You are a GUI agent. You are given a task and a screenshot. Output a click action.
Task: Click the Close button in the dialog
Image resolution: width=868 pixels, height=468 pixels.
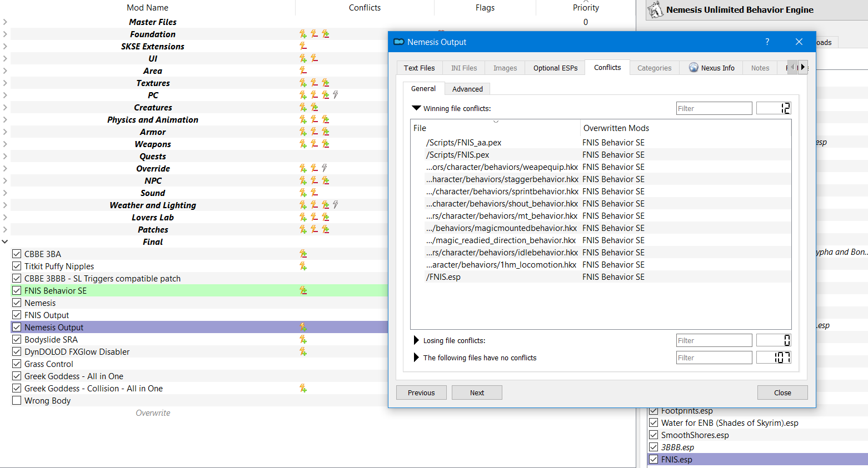tap(782, 392)
